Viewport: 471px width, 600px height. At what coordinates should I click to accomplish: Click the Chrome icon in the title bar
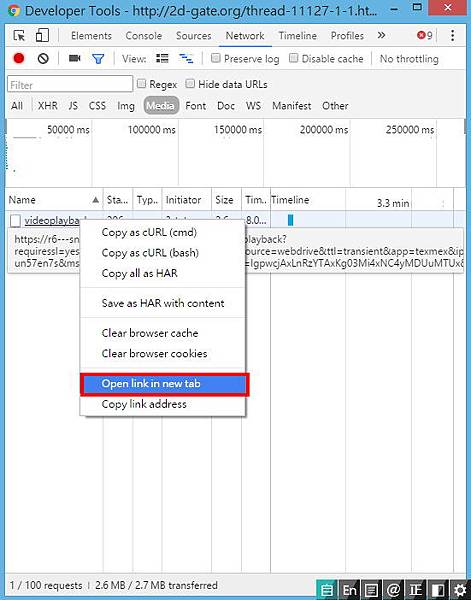[14, 10]
